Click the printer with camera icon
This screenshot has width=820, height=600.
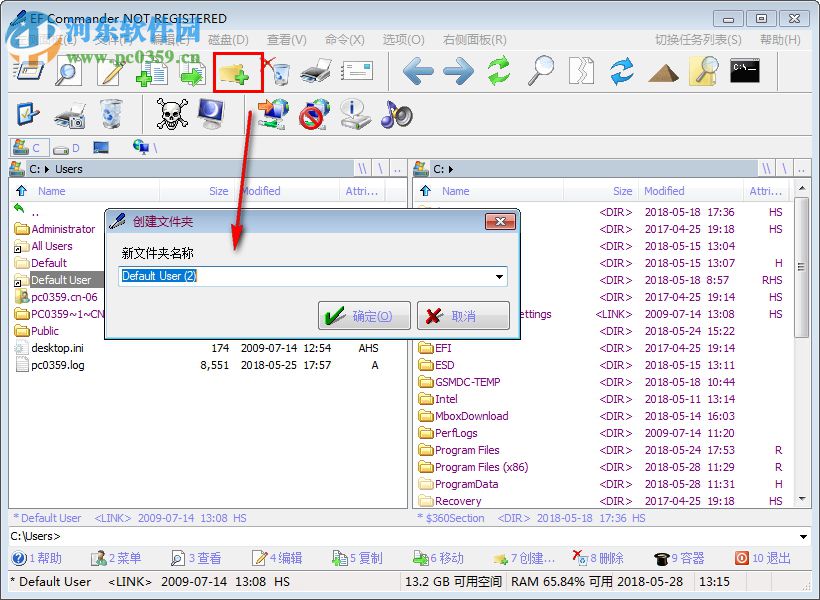(70, 115)
